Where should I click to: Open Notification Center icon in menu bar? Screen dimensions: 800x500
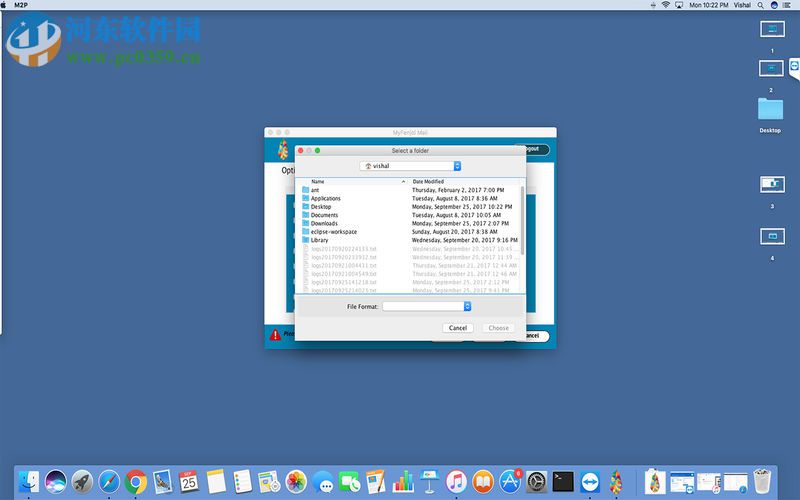click(787, 5)
